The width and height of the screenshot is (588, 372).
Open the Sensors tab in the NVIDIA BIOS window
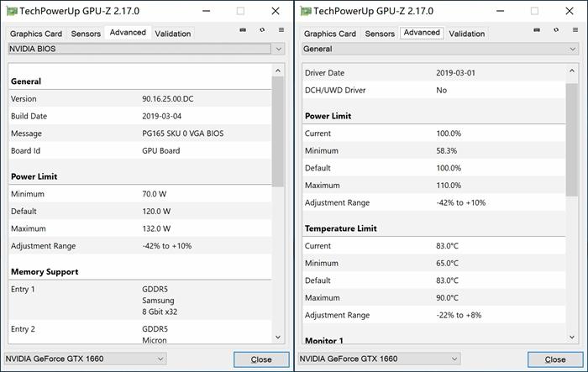(x=87, y=34)
